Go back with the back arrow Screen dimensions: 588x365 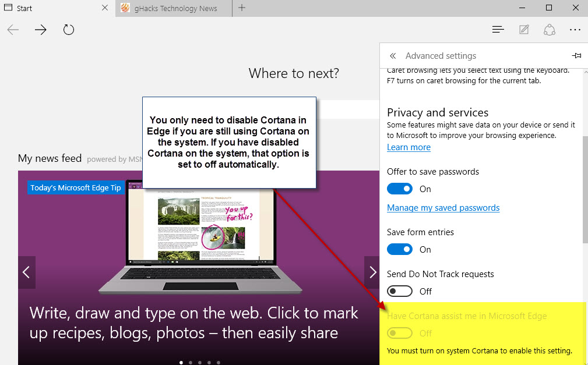coord(13,30)
